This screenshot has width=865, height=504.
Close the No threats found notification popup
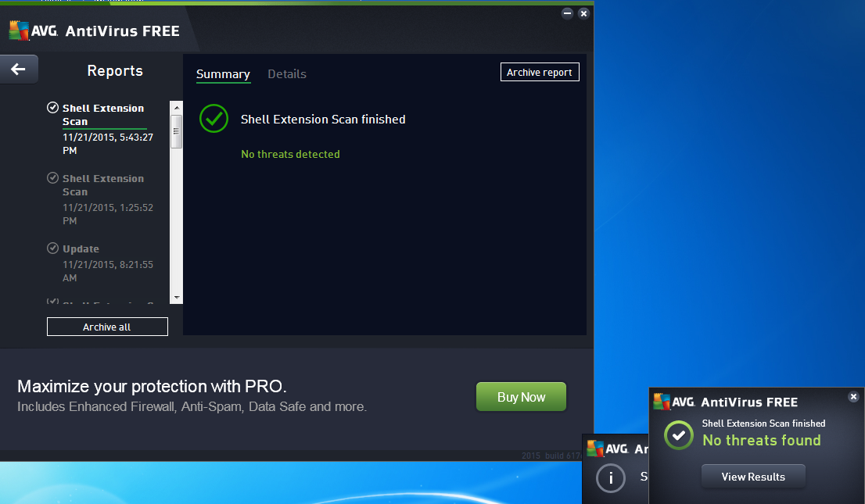(x=853, y=396)
